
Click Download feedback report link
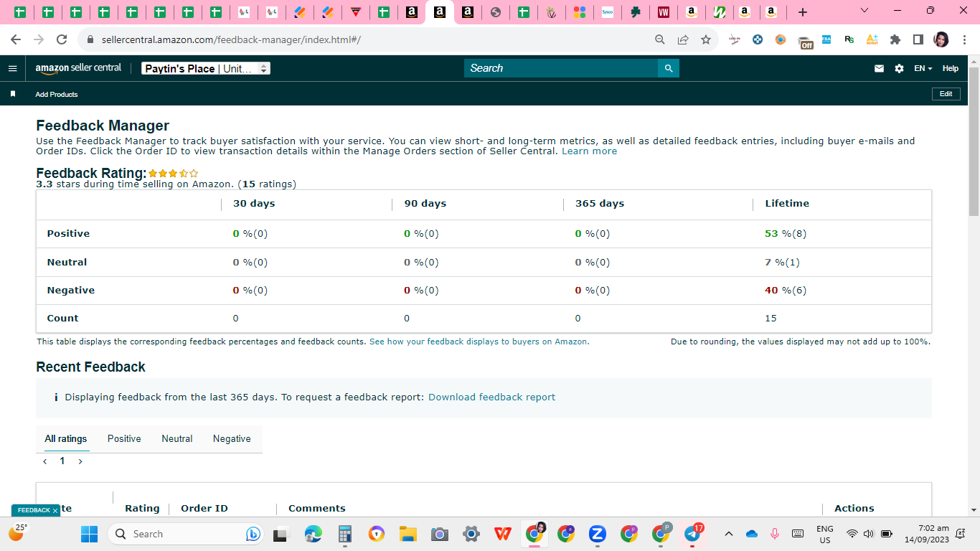491,397
